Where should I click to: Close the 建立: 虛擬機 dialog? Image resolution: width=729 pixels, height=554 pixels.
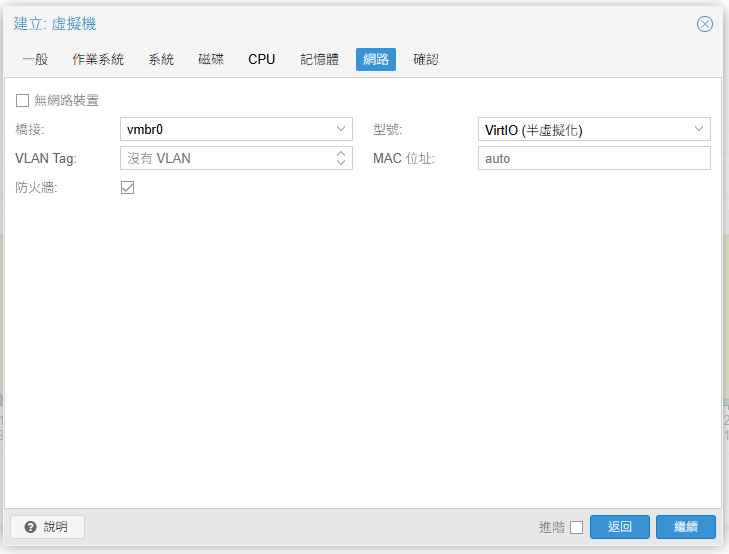click(x=705, y=24)
